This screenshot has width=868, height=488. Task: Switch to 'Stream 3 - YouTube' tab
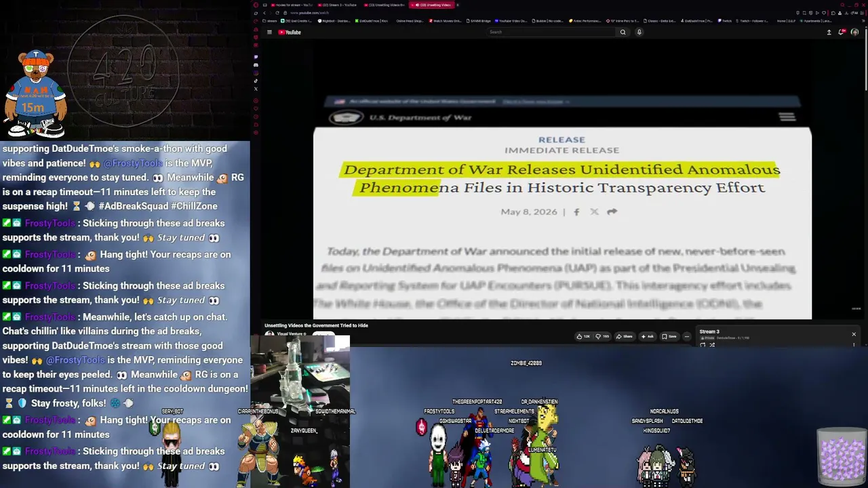point(336,5)
